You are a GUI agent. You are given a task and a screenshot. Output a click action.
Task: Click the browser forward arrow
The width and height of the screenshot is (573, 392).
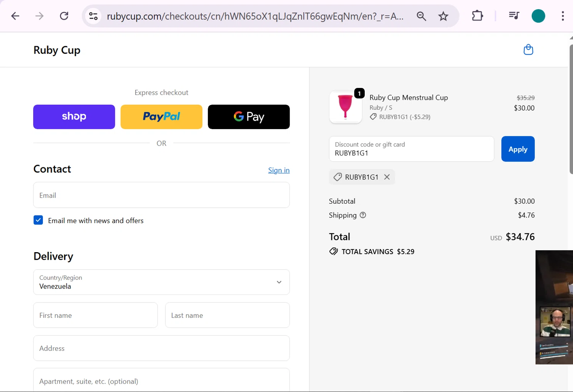tap(39, 16)
